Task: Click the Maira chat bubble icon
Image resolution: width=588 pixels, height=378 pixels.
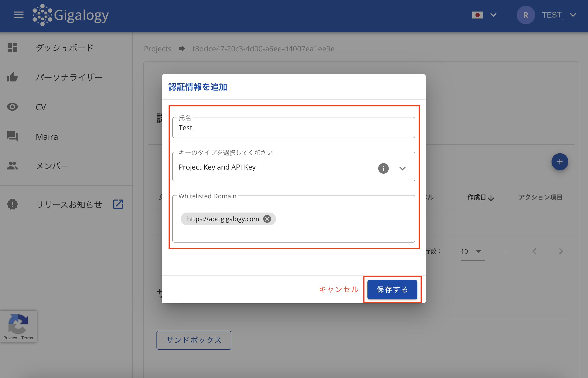Action: 12,136
